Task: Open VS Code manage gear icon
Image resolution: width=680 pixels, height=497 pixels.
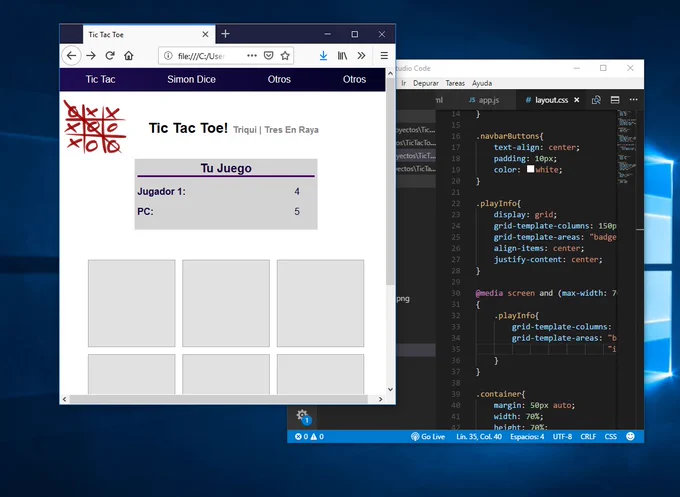Action: (x=303, y=416)
